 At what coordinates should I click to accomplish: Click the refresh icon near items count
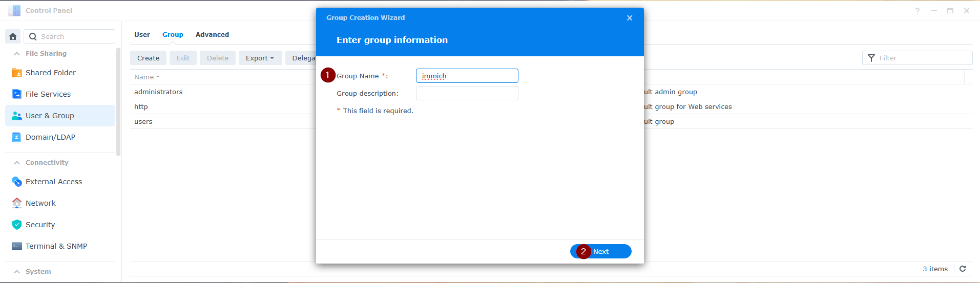tap(963, 269)
